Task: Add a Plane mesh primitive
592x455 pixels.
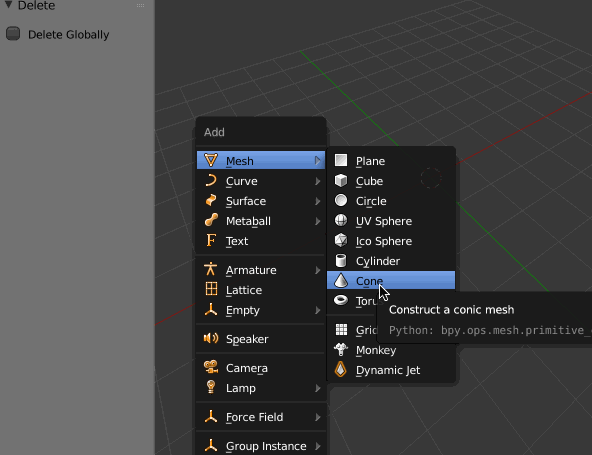Action: (391, 161)
